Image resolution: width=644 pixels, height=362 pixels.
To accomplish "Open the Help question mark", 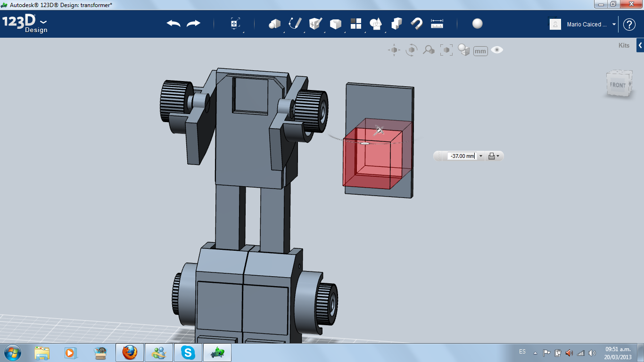I will coord(629,25).
